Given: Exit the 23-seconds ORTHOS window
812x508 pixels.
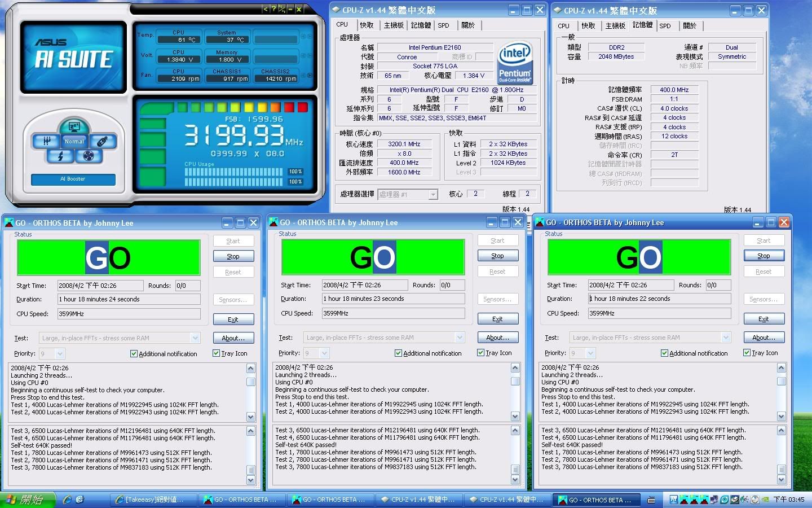Looking at the screenshot, I should pyautogui.click(x=497, y=319).
